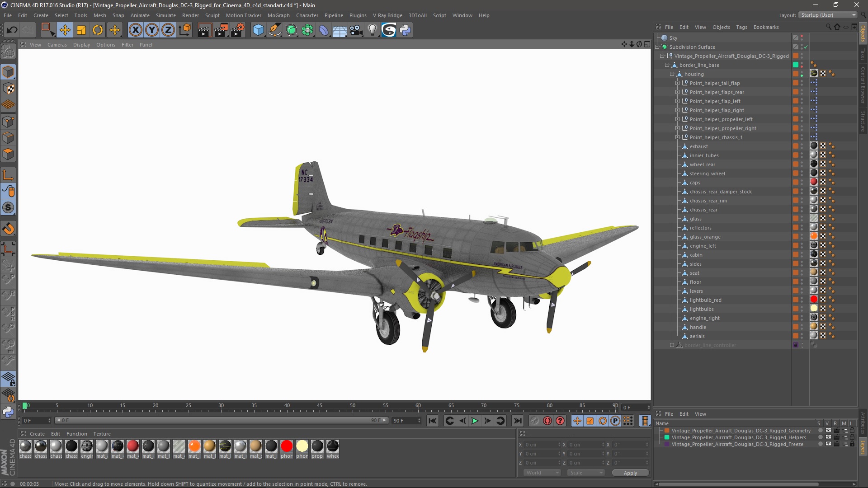The height and width of the screenshot is (488, 868).
Task: Expand Point_helper_tail_flap in object tree
Action: 678,83
